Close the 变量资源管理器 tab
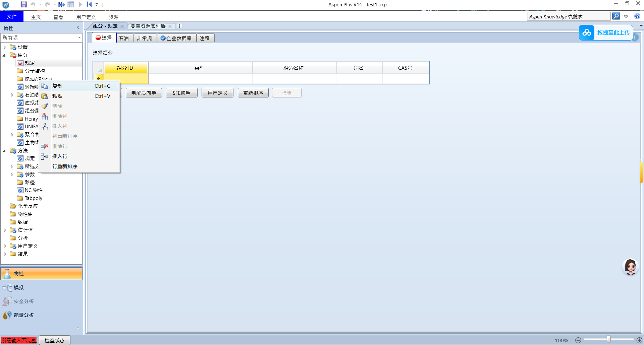This screenshot has height=345, width=644. (x=170, y=26)
